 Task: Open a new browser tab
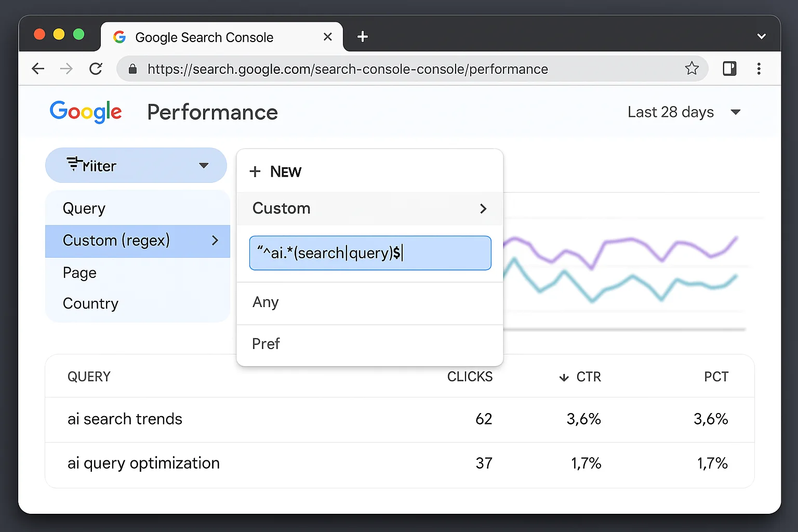pos(362,36)
